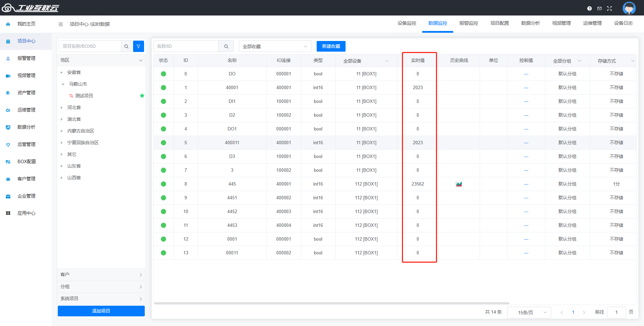Open the 15条/页 page size dropdown
The height and width of the screenshot is (326, 644).
point(529,312)
